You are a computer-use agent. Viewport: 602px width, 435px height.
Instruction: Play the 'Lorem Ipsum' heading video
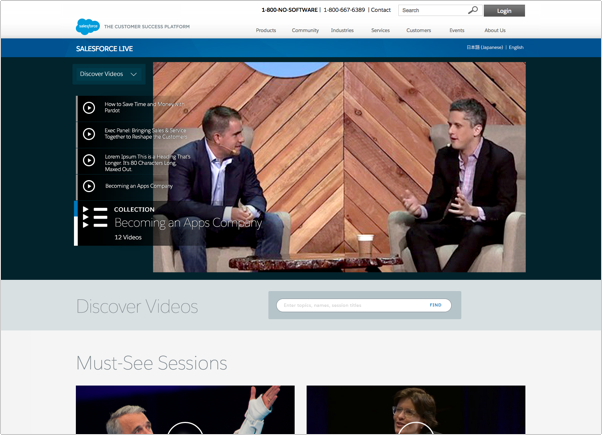point(89,160)
